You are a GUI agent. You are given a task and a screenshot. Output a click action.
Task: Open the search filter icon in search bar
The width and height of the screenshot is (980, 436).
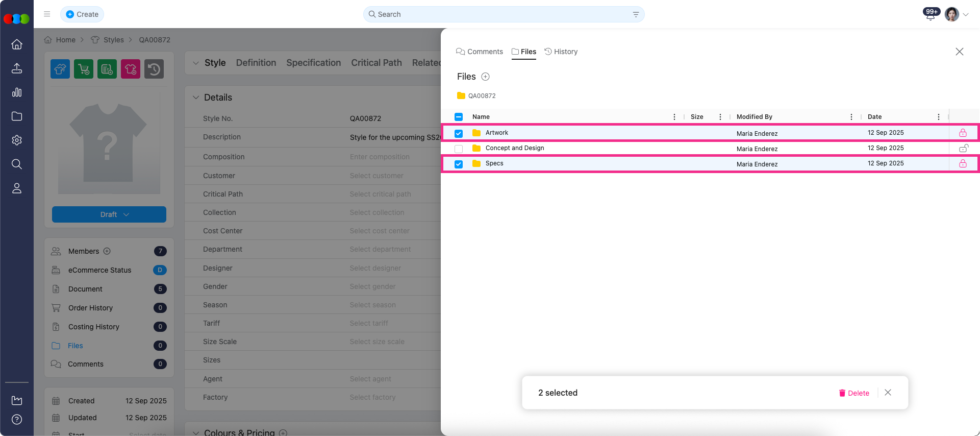[636, 14]
